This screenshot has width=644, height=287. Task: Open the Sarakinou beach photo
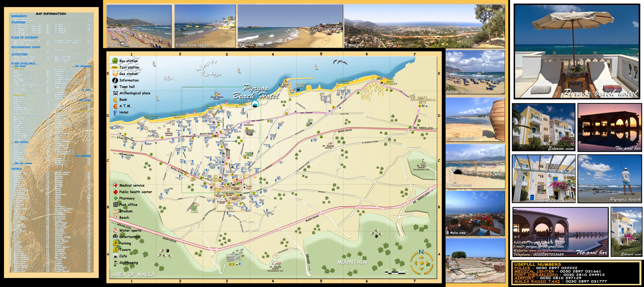pos(475,120)
